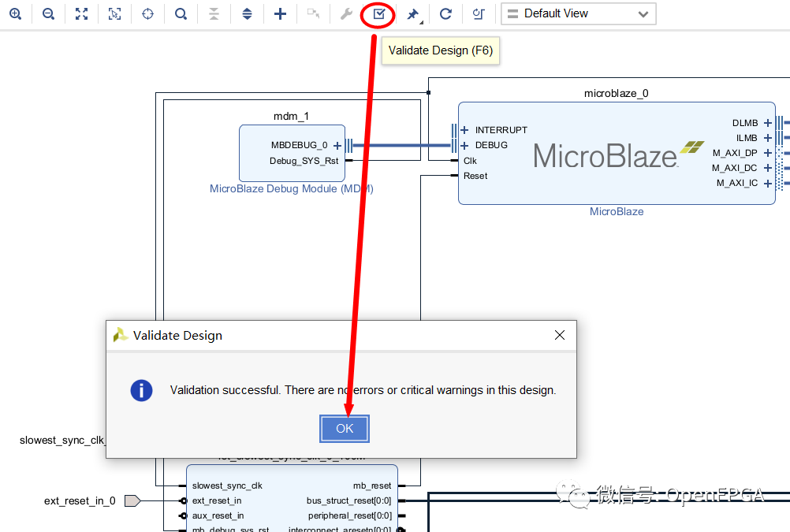Image resolution: width=790 pixels, height=532 pixels.
Task: Click the Optimize Routing icon
Action: click(x=478, y=13)
